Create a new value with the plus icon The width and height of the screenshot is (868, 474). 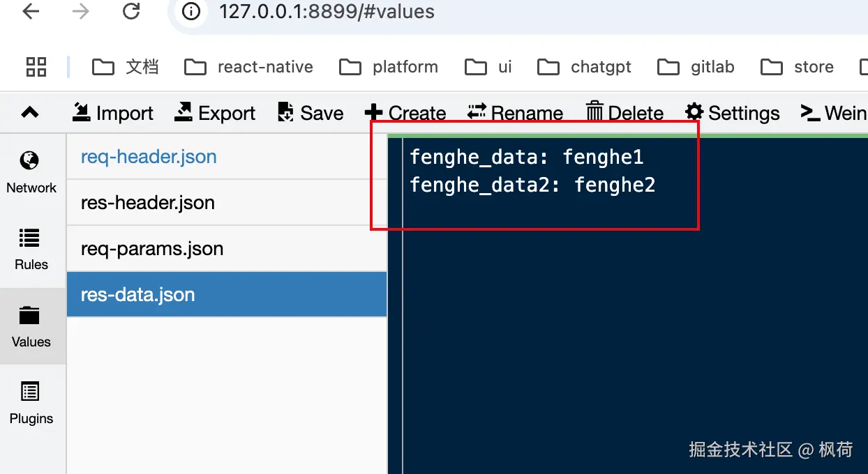[x=374, y=112]
